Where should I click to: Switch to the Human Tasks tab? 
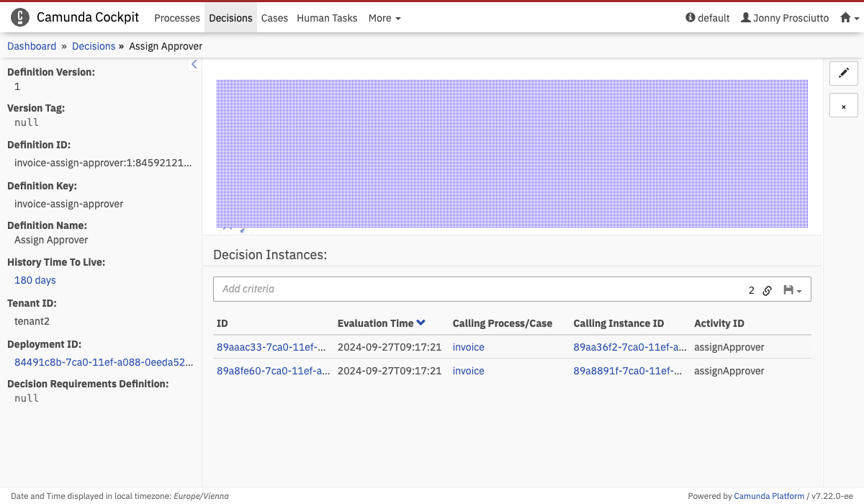(x=327, y=18)
